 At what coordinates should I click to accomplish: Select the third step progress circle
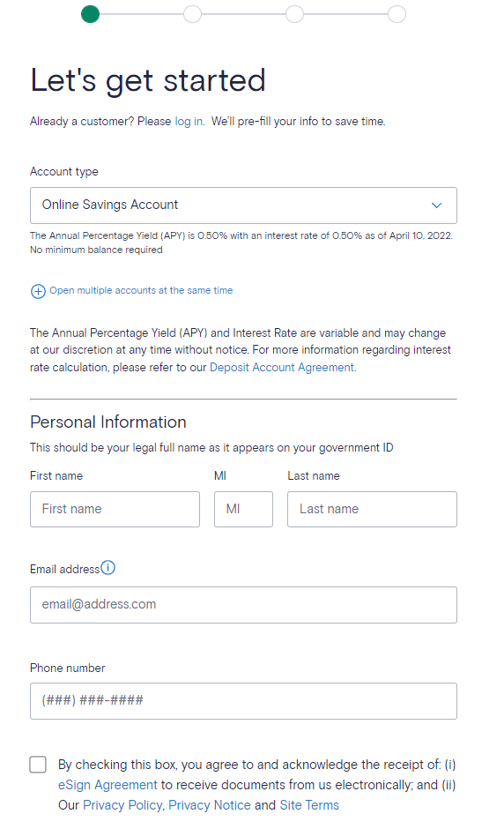(x=295, y=14)
